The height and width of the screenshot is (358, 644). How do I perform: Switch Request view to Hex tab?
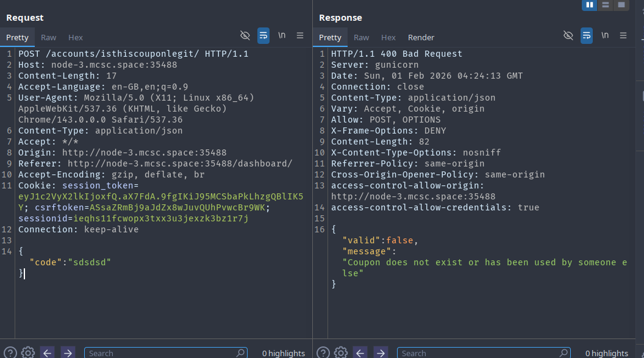(x=75, y=37)
